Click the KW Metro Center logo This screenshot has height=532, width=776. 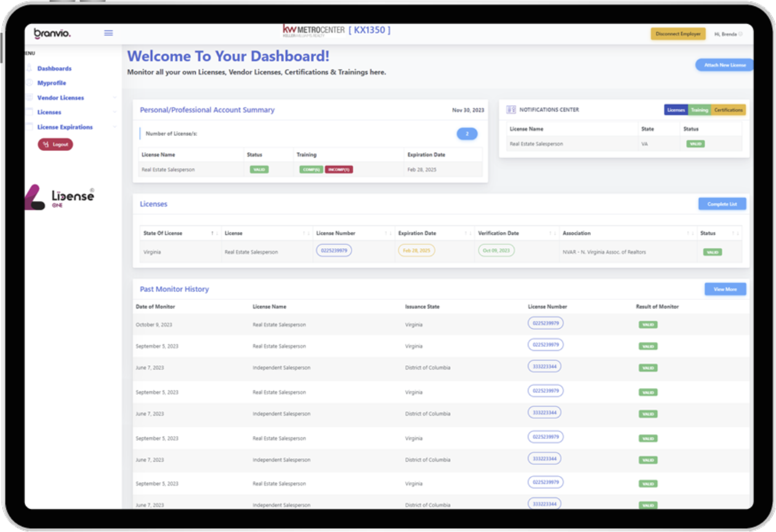[x=313, y=31]
